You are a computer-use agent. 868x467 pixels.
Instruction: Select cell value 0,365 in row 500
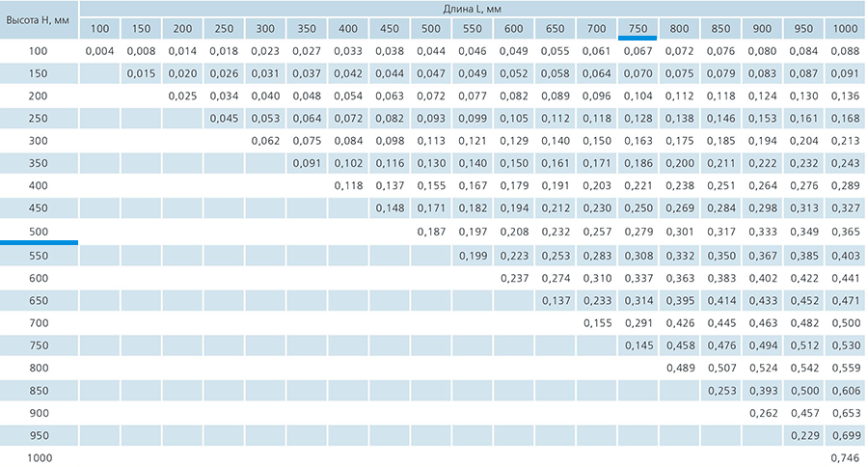(x=845, y=232)
